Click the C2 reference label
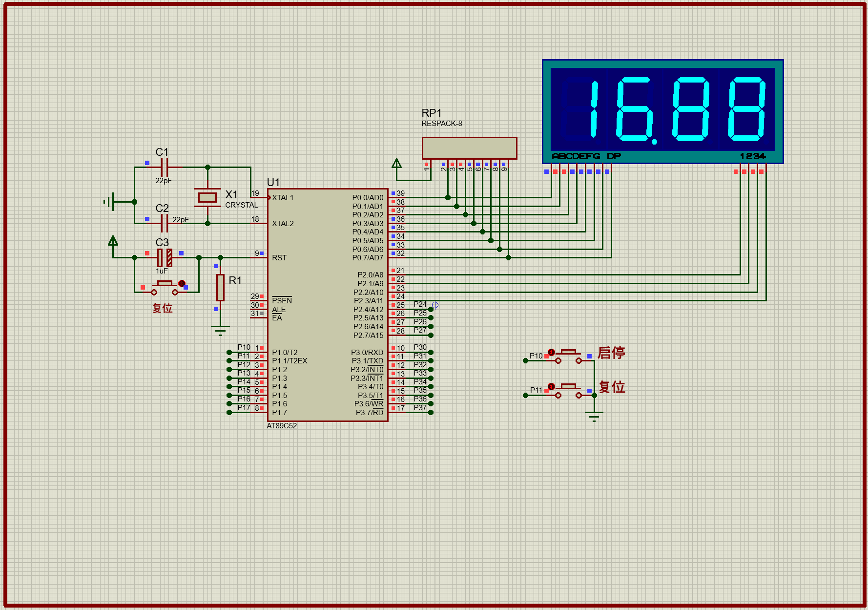 [x=162, y=208]
